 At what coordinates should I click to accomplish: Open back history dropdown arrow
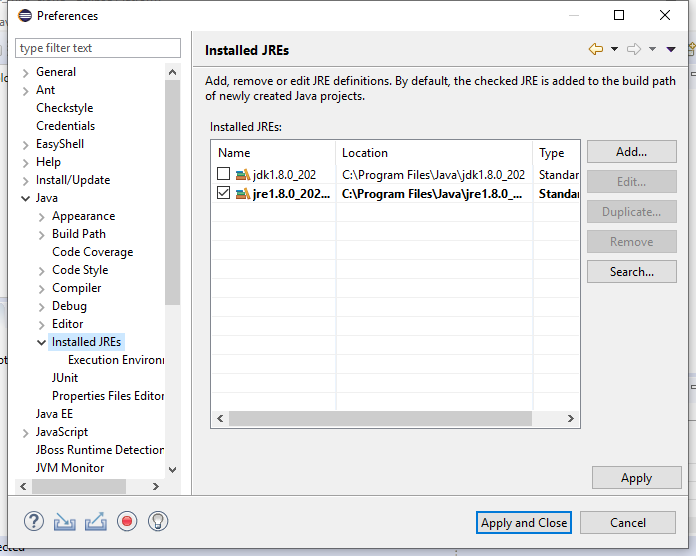tap(614, 49)
